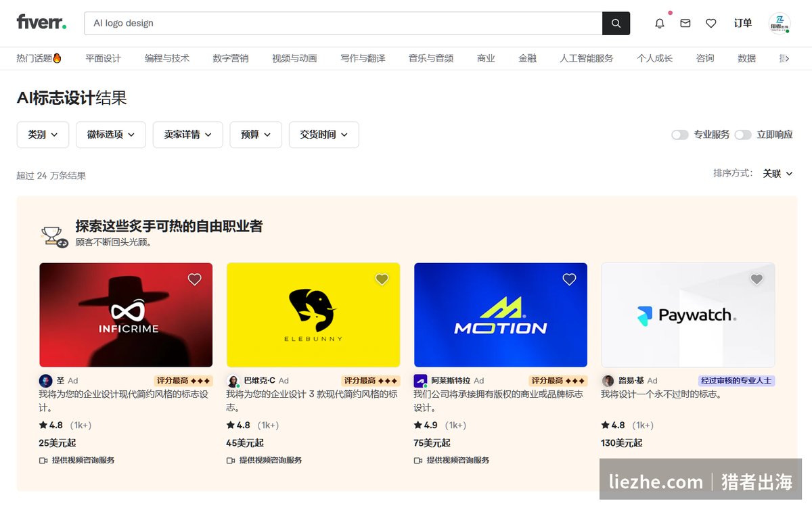Open the 编程与技术 category
This screenshot has width=812, height=508.
tap(167, 58)
